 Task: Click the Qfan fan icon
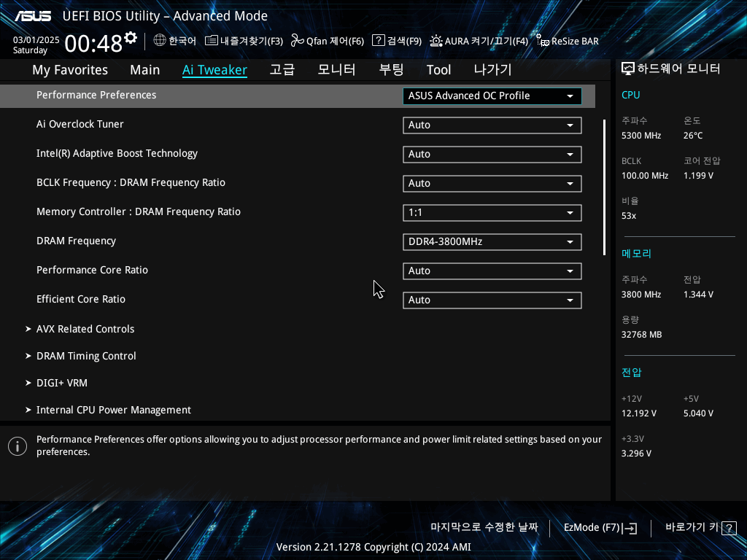[x=298, y=41]
